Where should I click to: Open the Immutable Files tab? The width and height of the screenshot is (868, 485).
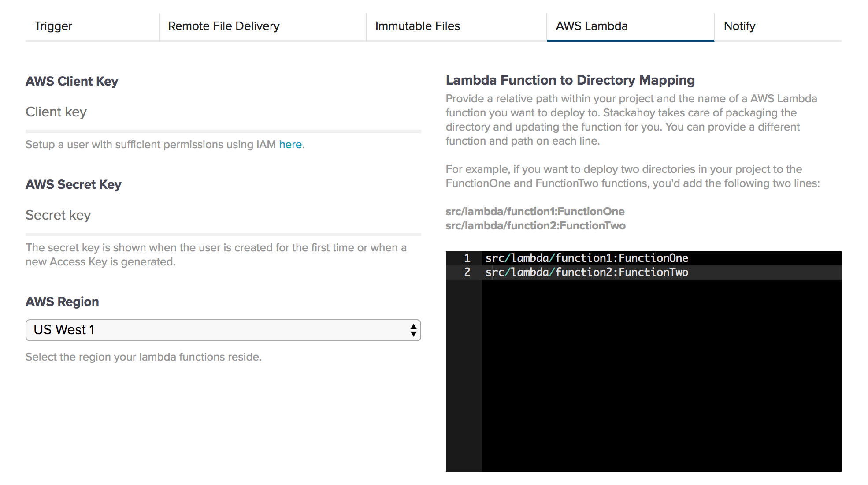[417, 26]
